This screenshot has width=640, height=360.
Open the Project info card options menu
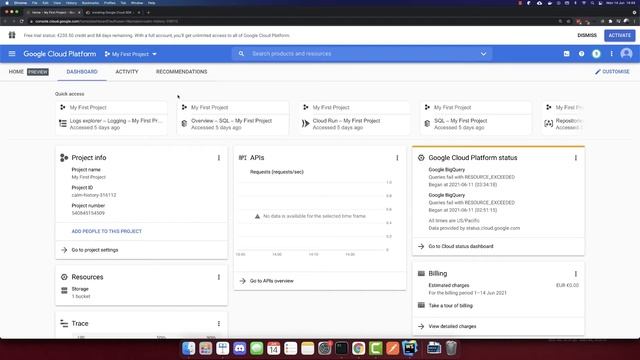click(x=219, y=158)
